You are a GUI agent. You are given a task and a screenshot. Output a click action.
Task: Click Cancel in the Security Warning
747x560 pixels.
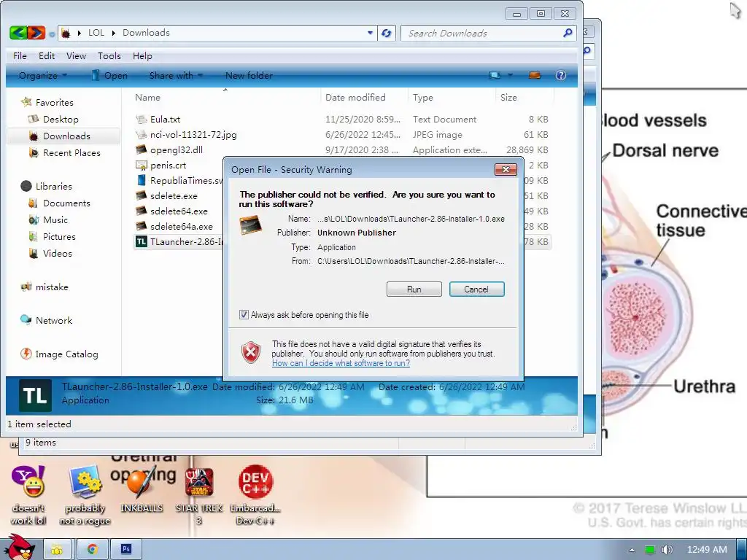point(476,289)
